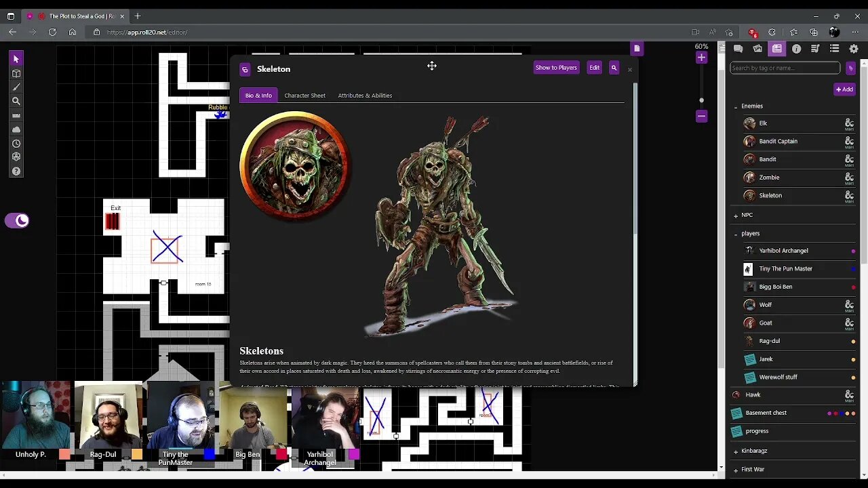Open the Jukebox music tab
Screen dimensions: 868x488
point(815,49)
